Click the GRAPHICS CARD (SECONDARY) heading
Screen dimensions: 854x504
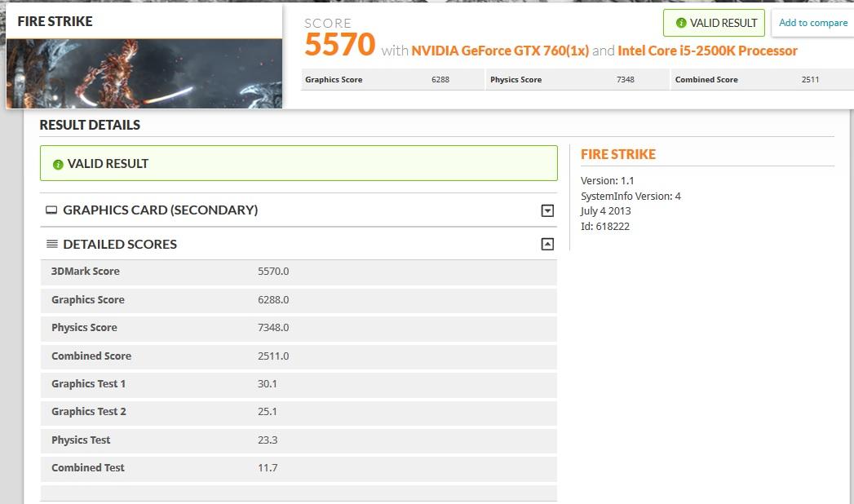pos(160,210)
